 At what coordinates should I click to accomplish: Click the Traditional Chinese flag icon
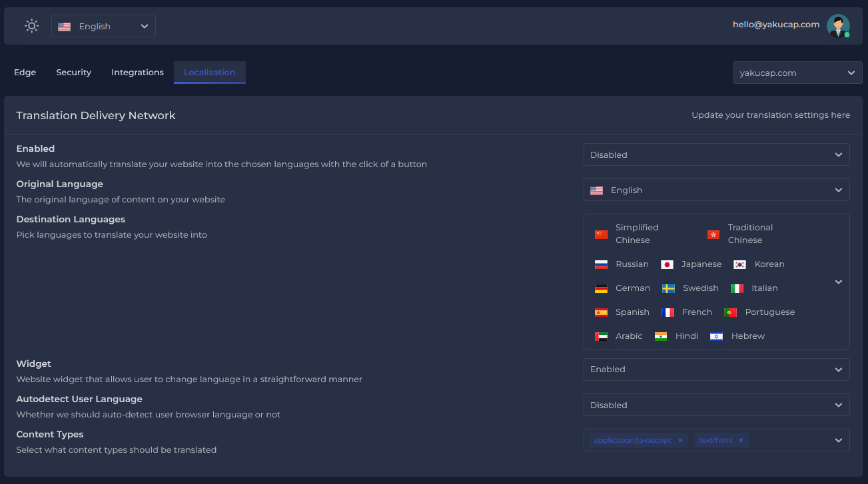pos(713,234)
